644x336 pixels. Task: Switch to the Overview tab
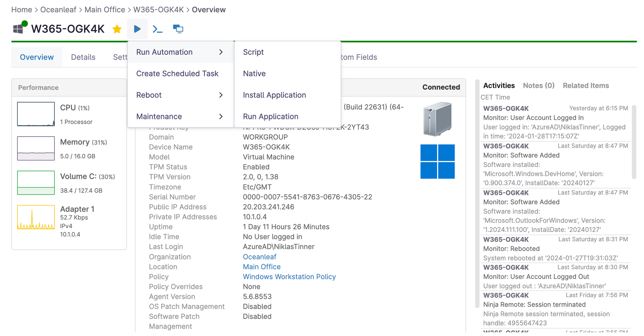click(37, 57)
